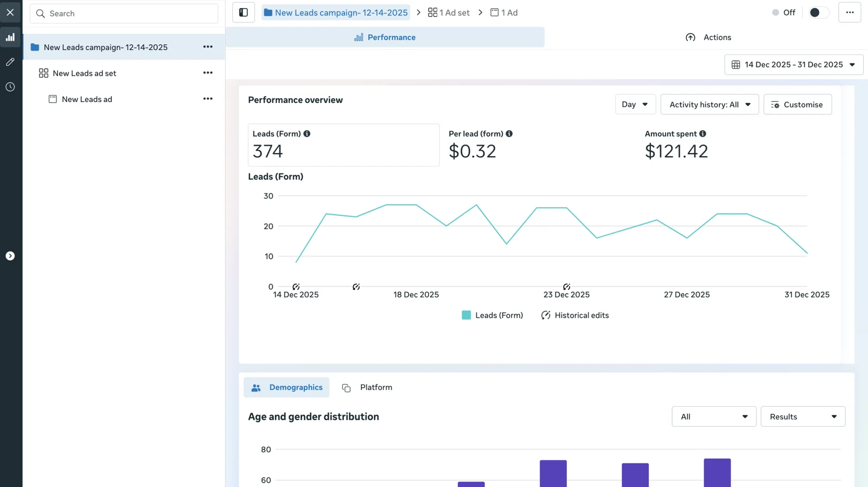Click info icon beside Amount spent
The width and height of the screenshot is (868, 487).
(703, 134)
